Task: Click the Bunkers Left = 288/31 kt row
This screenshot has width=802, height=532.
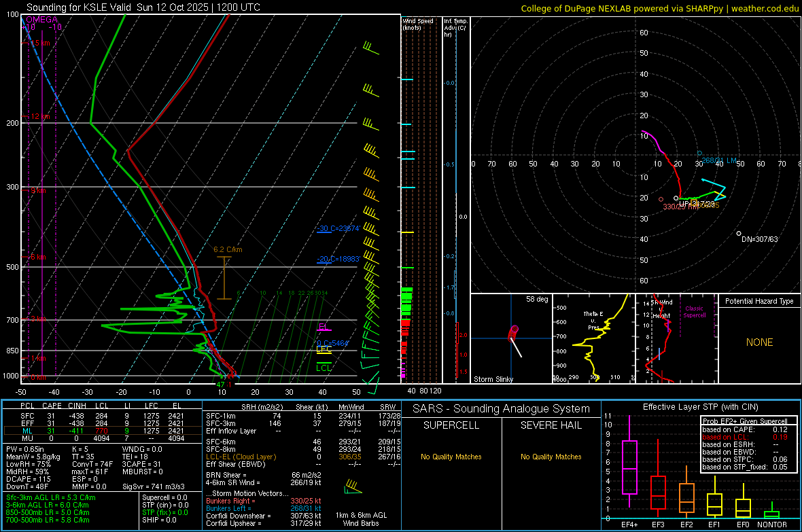Action: click(x=264, y=508)
